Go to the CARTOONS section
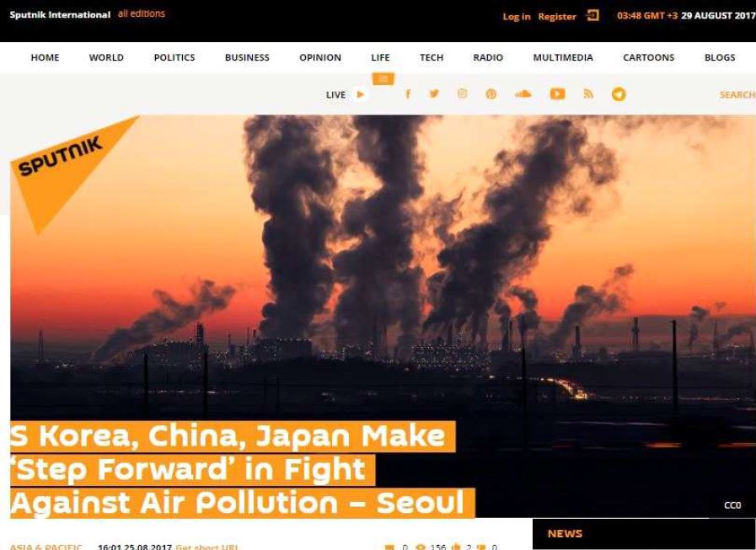 (648, 57)
